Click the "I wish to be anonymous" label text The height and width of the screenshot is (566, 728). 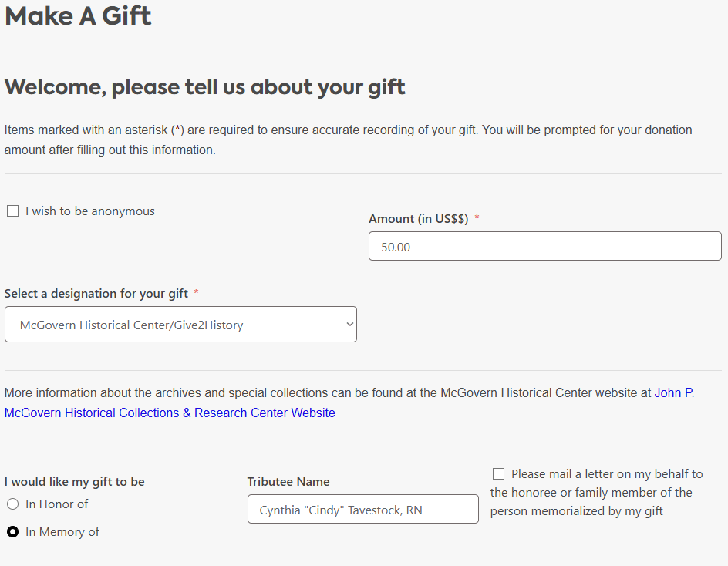tap(89, 211)
